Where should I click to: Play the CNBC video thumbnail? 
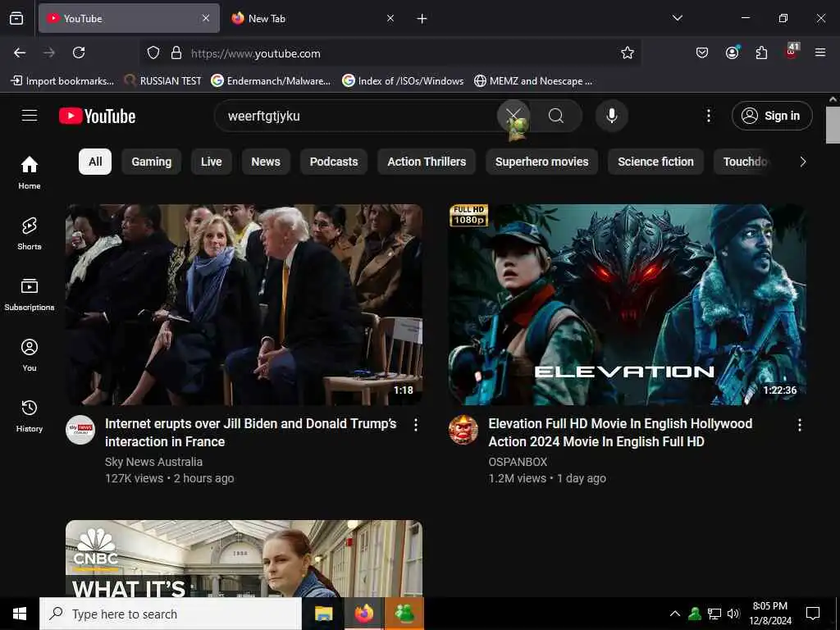[x=244, y=558]
